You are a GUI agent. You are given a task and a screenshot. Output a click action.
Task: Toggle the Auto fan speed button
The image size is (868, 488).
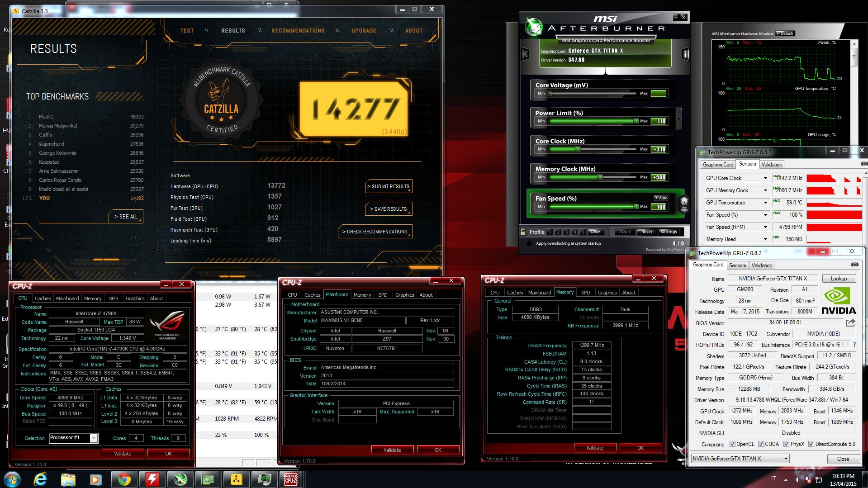[661, 198]
